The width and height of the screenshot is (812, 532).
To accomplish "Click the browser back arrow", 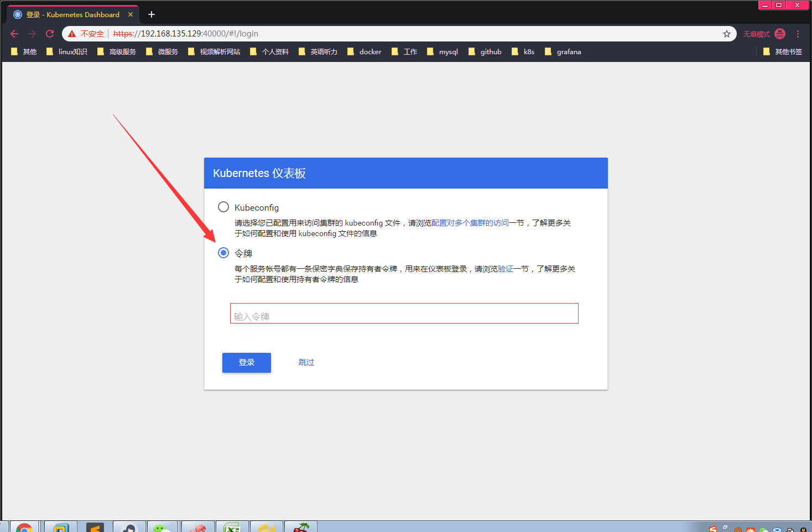I will [14, 34].
